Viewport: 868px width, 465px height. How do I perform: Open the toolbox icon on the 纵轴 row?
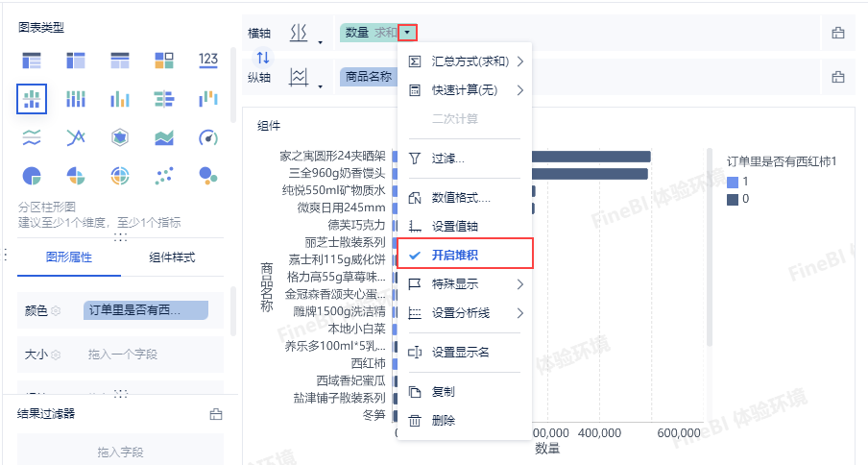[838, 77]
